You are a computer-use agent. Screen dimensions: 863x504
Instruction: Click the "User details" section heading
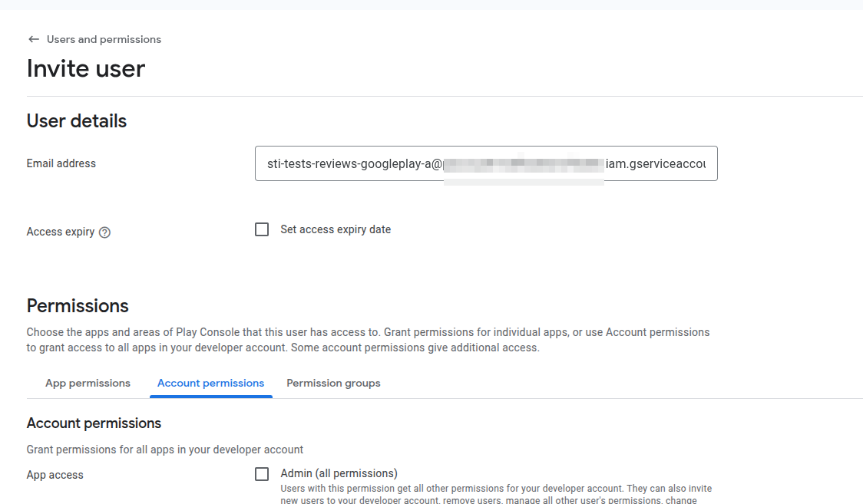pos(77,121)
